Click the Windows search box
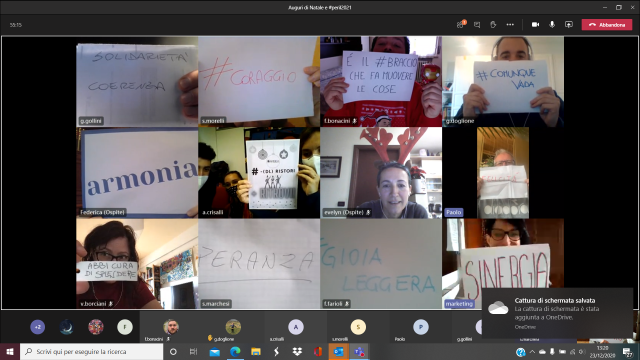The width and height of the screenshot is (640, 360). coord(91,351)
